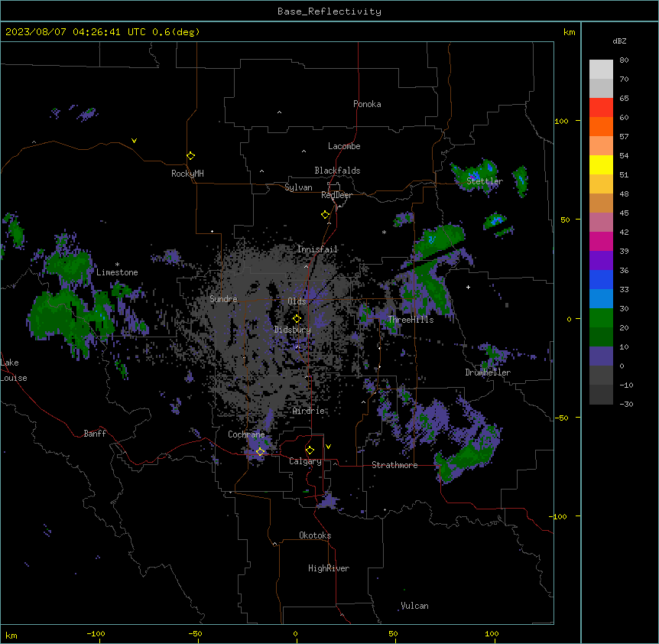Select the blue 33 dBZ legend swatch

pos(601,279)
